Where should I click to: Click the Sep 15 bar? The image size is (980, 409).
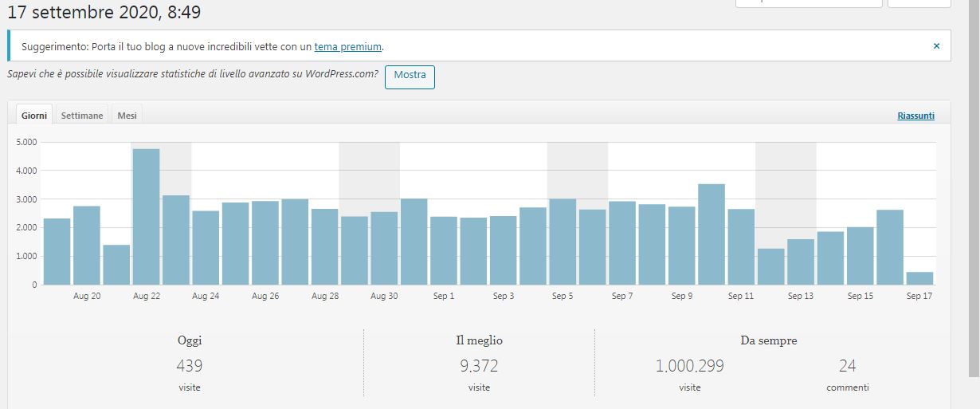point(860,256)
